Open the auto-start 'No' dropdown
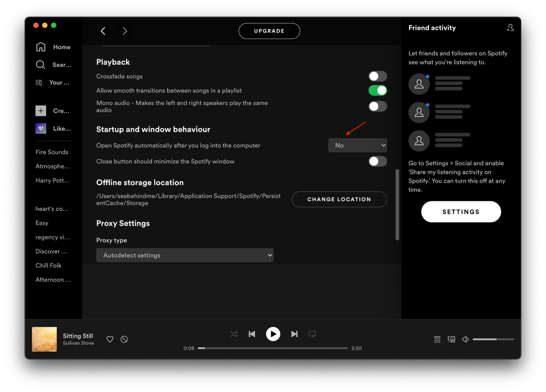The height and width of the screenshot is (392, 546). pos(357,145)
